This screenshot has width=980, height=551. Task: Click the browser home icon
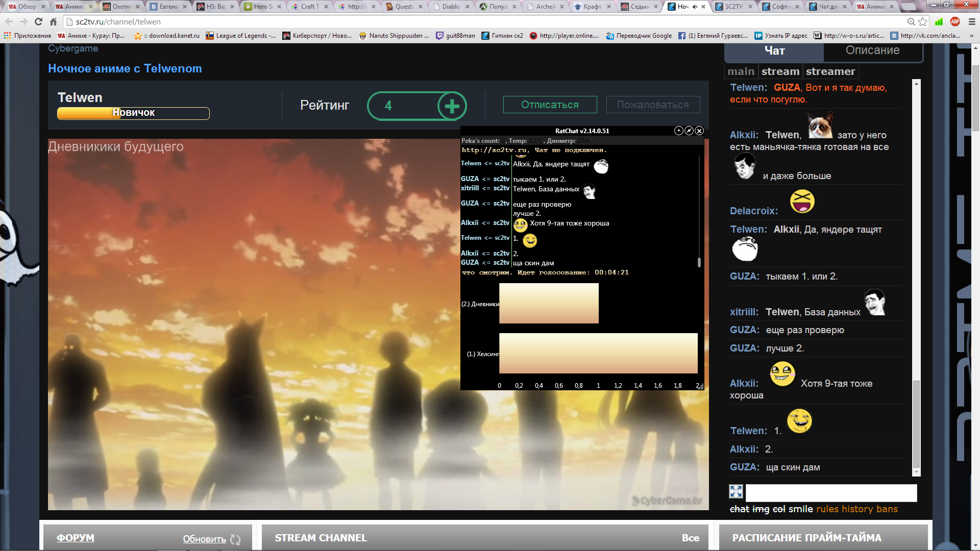point(53,21)
